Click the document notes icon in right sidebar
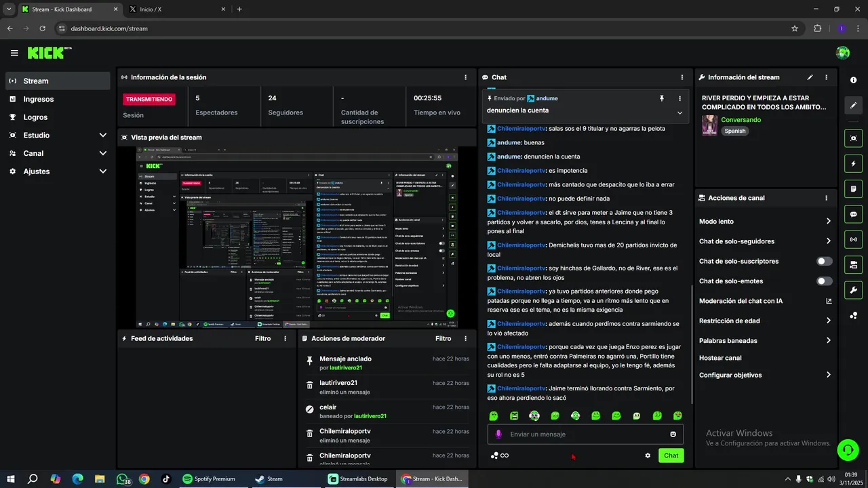The width and height of the screenshot is (868, 488). (853, 188)
